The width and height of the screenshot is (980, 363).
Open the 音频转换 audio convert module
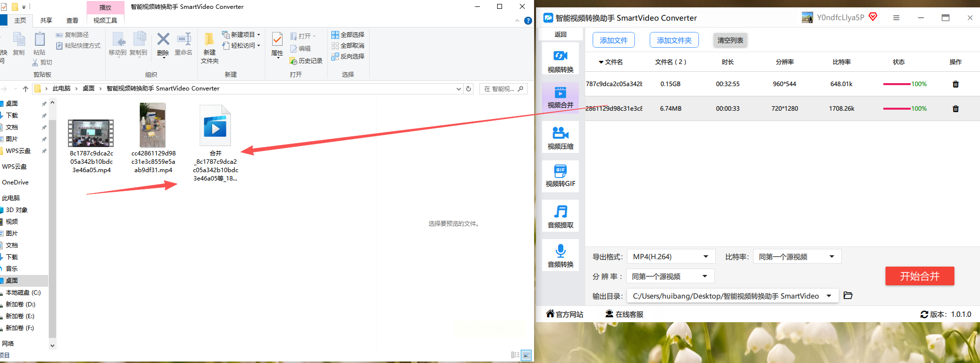coord(560,256)
